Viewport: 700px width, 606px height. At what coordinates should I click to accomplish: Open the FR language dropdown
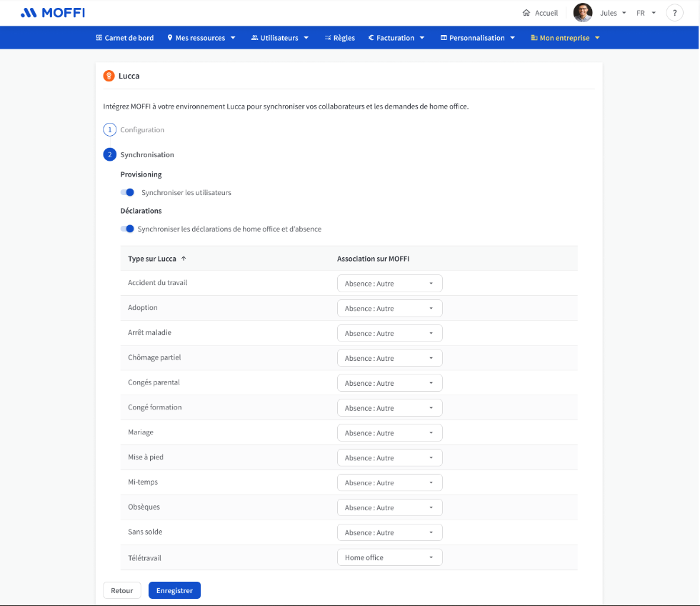[x=646, y=13]
